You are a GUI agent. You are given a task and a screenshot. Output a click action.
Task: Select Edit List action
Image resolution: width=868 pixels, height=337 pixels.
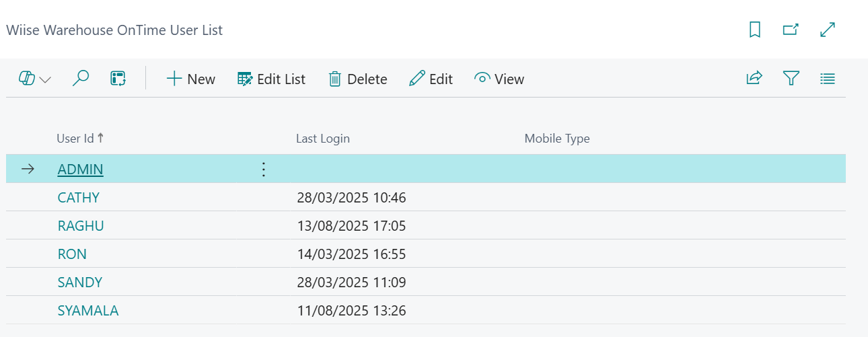272,79
